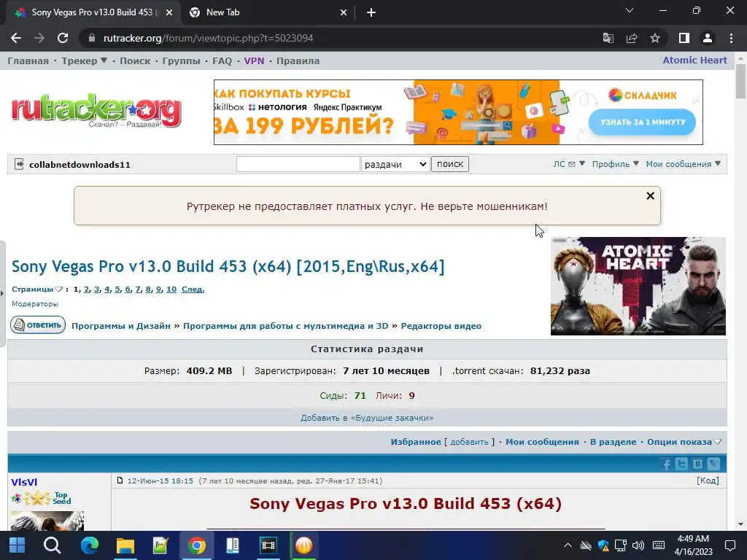
Task: Expand the left sidebar handle
Action: click(x=2, y=293)
